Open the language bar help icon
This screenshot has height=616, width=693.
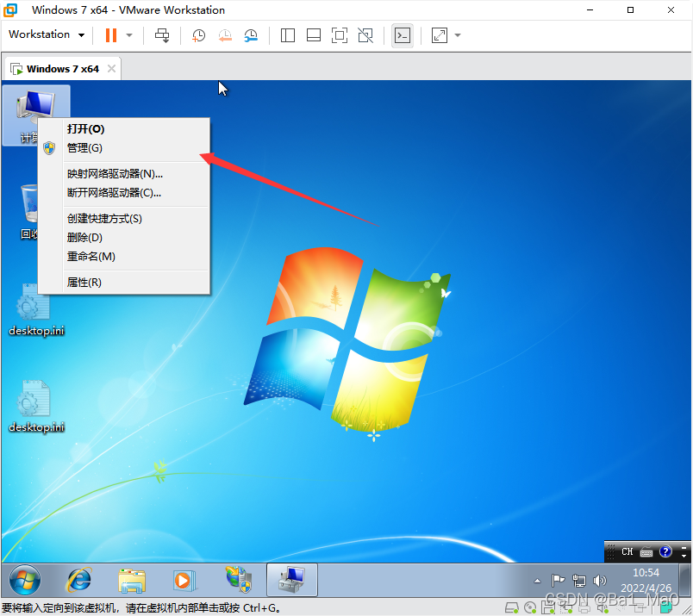click(665, 551)
